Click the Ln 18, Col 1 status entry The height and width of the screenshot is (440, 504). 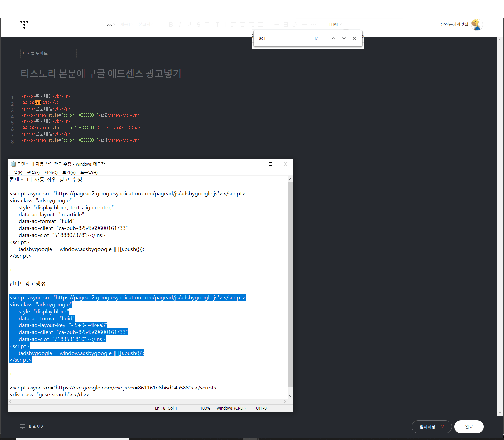click(x=166, y=408)
